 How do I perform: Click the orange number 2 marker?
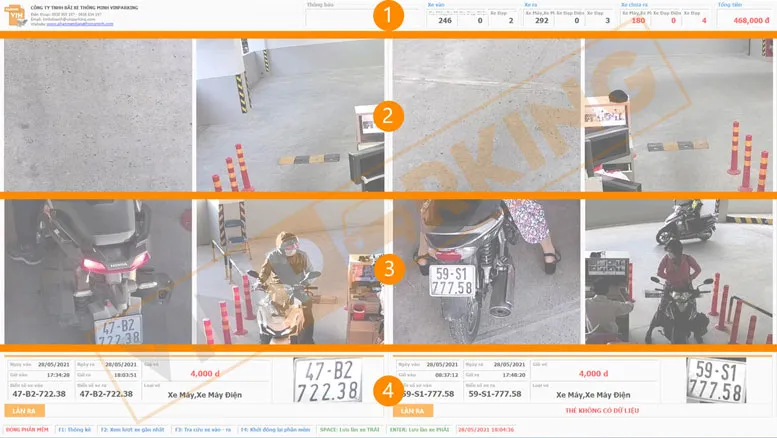click(x=387, y=115)
